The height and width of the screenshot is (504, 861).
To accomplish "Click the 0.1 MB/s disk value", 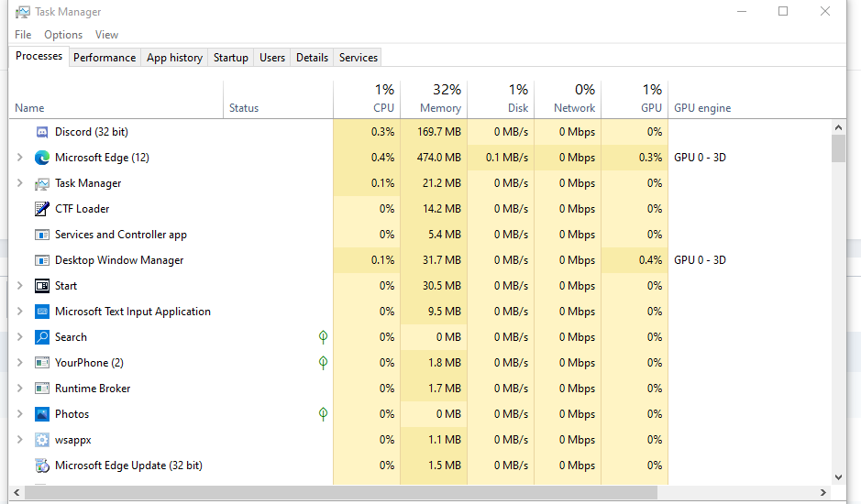I will [507, 158].
